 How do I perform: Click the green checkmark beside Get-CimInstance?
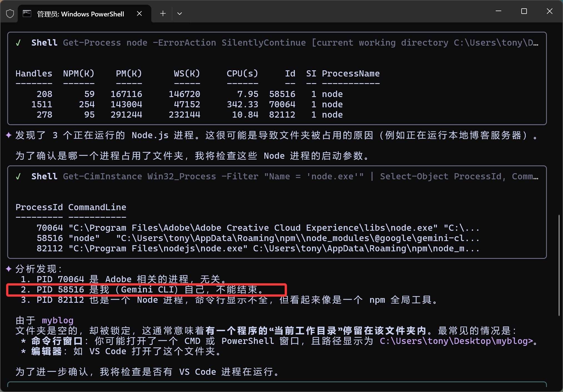click(x=18, y=177)
